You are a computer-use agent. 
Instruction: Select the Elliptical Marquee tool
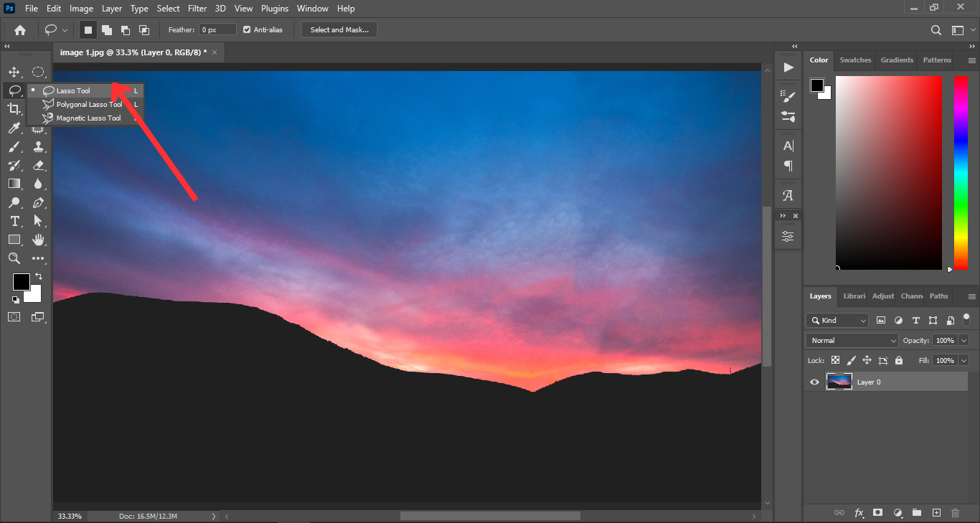click(38, 72)
